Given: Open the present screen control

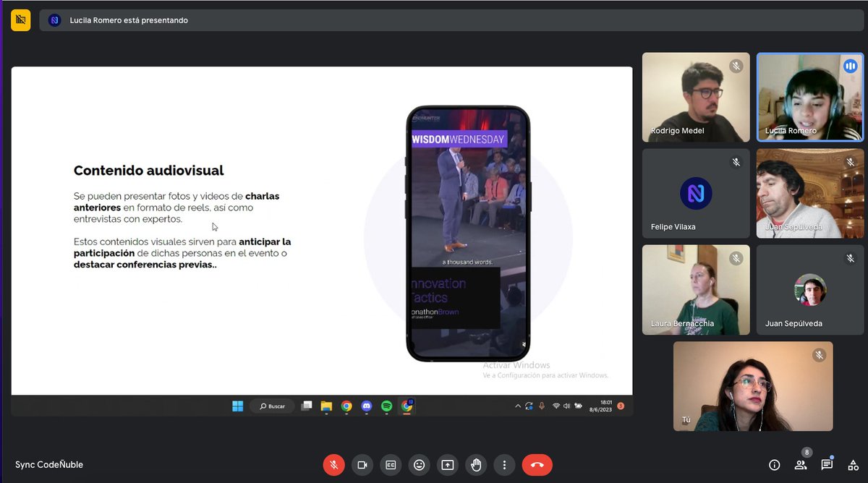Looking at the screenshot, I should click(448, 465).
